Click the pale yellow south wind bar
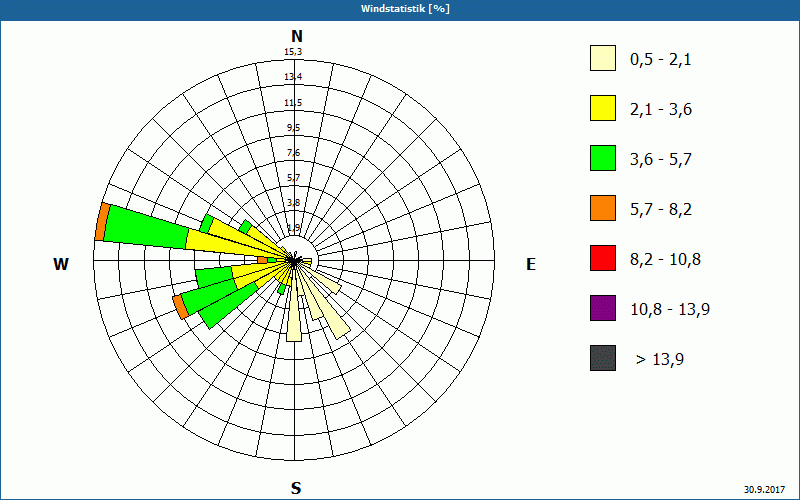The image size is (800, 500). coord(294,311)
